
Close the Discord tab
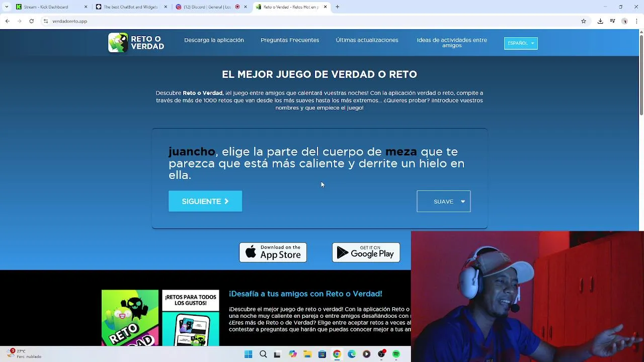click(246, 7)
